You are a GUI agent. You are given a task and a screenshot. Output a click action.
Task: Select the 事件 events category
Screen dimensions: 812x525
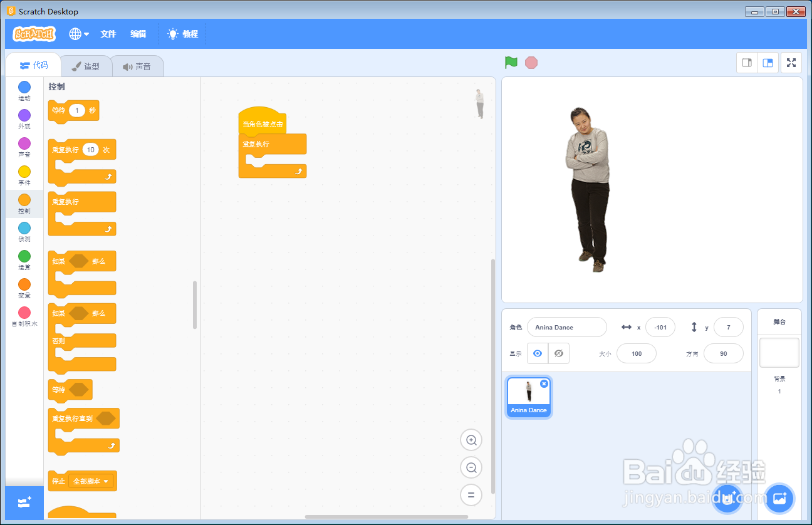[x=24, y=176]
